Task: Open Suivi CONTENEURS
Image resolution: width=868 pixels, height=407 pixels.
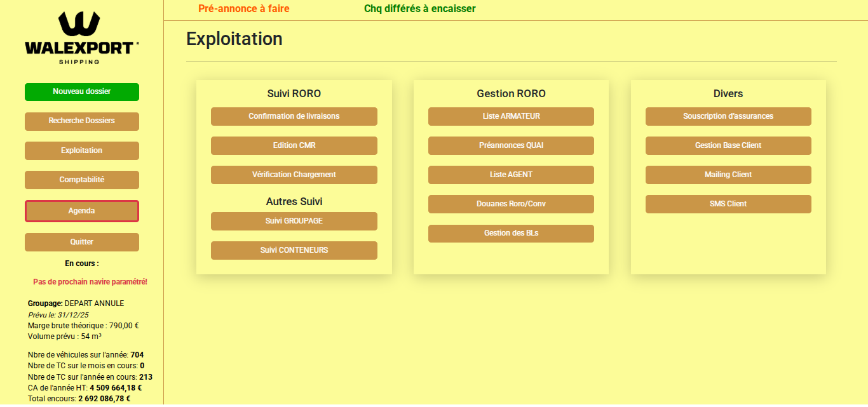Action: tap(294, 250)
